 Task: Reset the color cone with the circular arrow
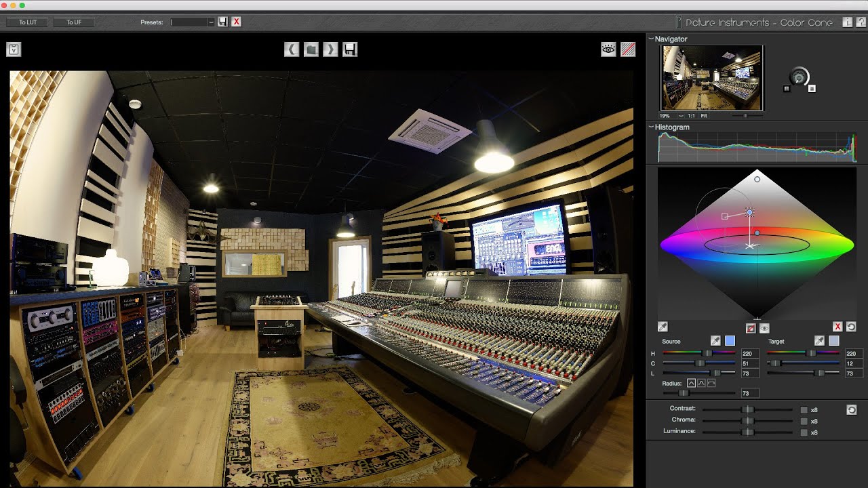click(x=851, y=327)
